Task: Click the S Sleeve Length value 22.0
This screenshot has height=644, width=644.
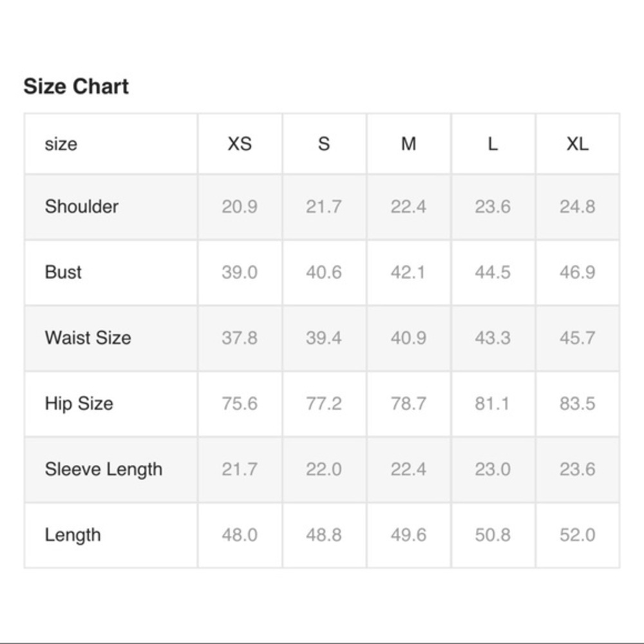Action: [324, 469]
